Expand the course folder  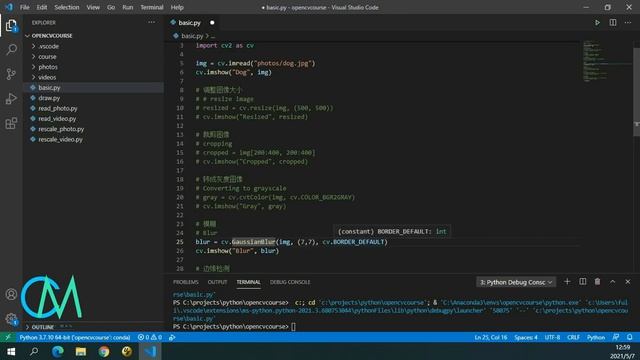click(x=94, y=56)
